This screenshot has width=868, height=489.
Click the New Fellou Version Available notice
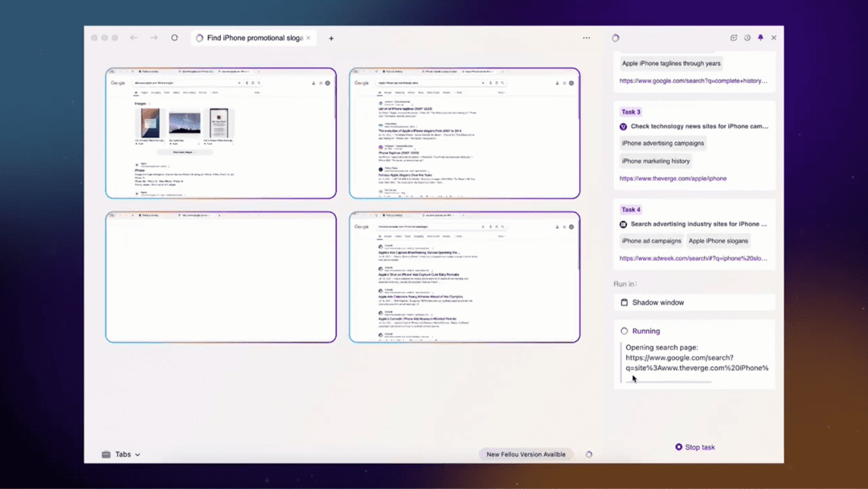click(526, 454)
